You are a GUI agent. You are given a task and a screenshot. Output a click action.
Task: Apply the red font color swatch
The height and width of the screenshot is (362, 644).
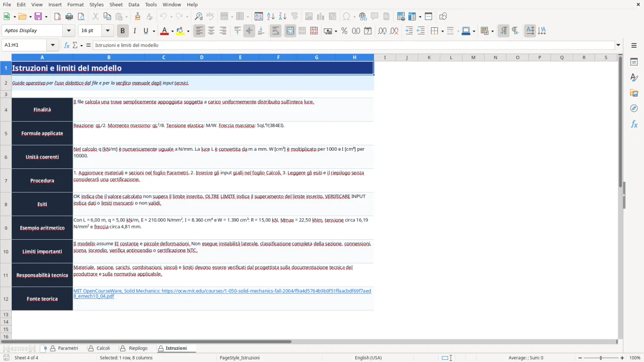164,31
